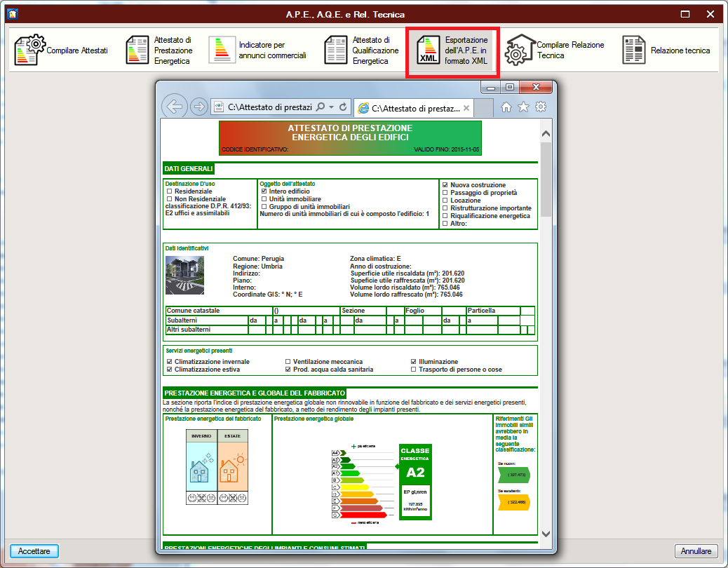Toggle Climatizzazione estiva checkbox
The image size is (728, 568).
(x=170, y=370)
